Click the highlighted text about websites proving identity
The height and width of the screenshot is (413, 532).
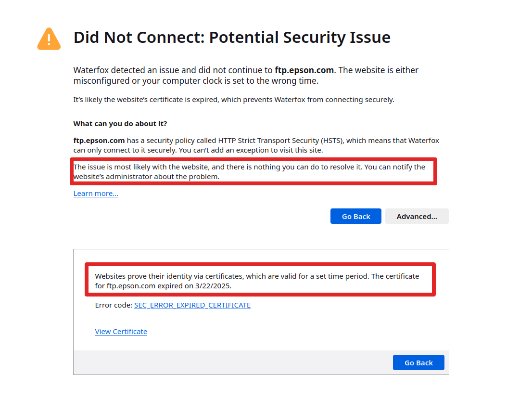pyautogui.click(x=257, y=281)
